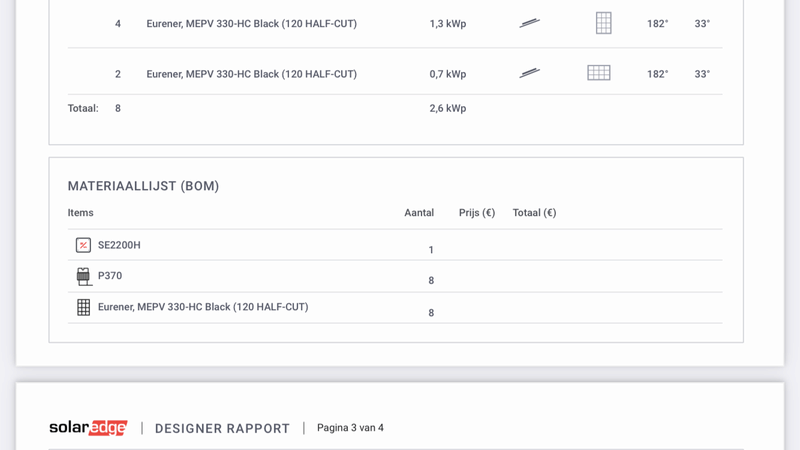This screenshot has width=800, height=450.
Task: Select the Prijs (€) column header
Action: pos(477,213)
